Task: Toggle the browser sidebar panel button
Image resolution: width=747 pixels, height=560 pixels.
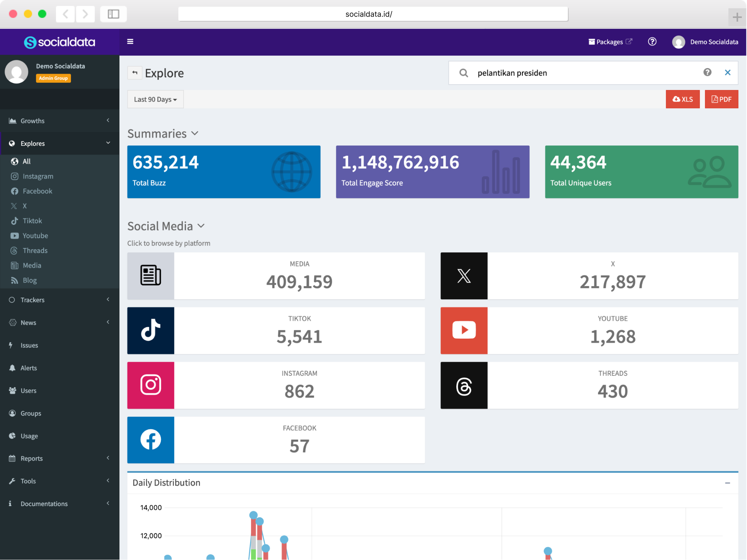Action: pyautogui.click(x=114, y=14)
